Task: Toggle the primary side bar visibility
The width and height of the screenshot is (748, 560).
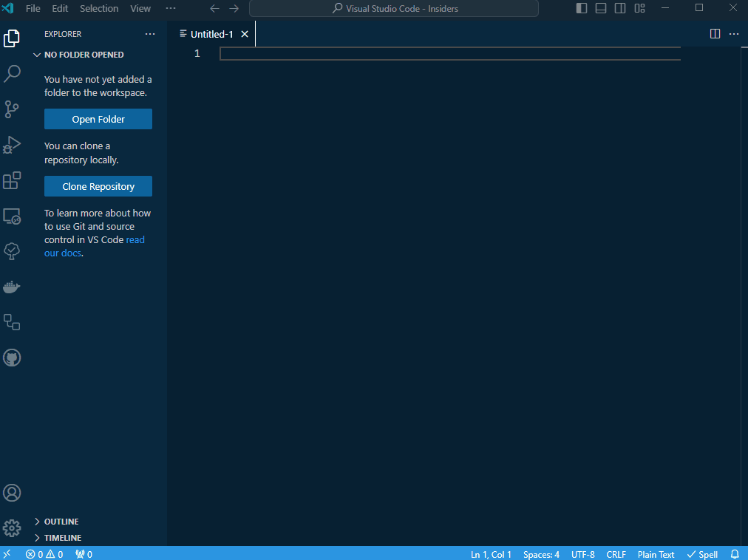Action: [582, 8]
